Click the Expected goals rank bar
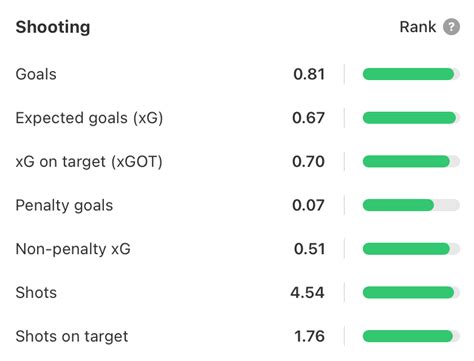Image resolution: width=474 pixels, height=361 pixels. [x=411, y=118]
